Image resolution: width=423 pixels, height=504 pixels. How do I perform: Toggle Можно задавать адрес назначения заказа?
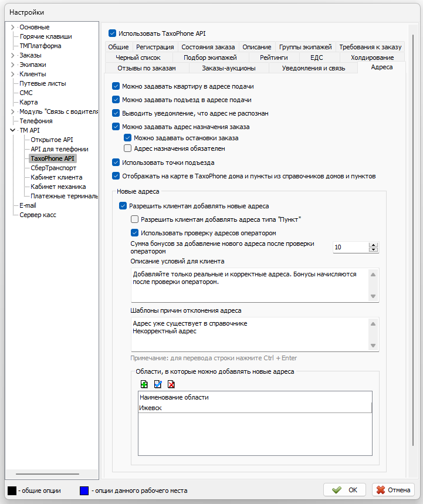click(116, 127)
